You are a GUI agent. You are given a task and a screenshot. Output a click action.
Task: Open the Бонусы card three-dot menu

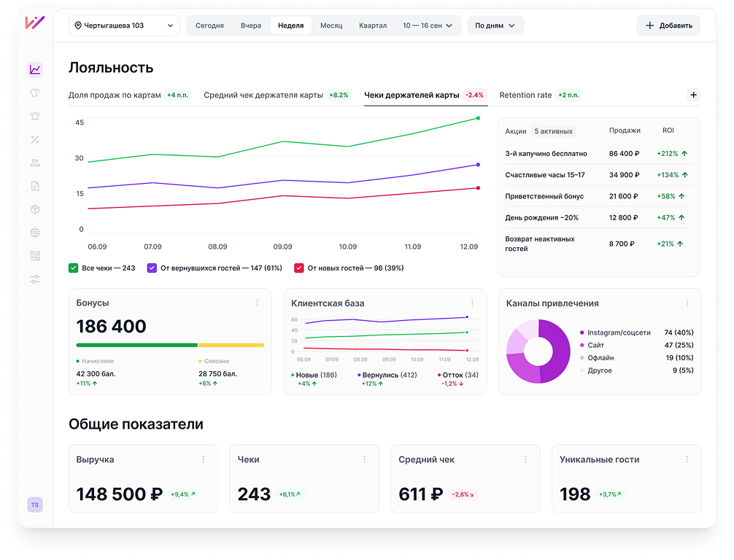pos(258,303)
